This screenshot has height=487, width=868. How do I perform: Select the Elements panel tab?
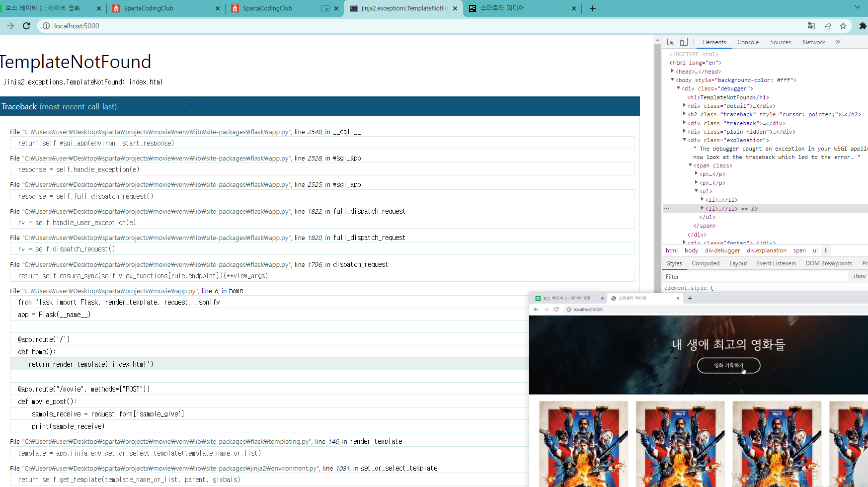point(713,42)
